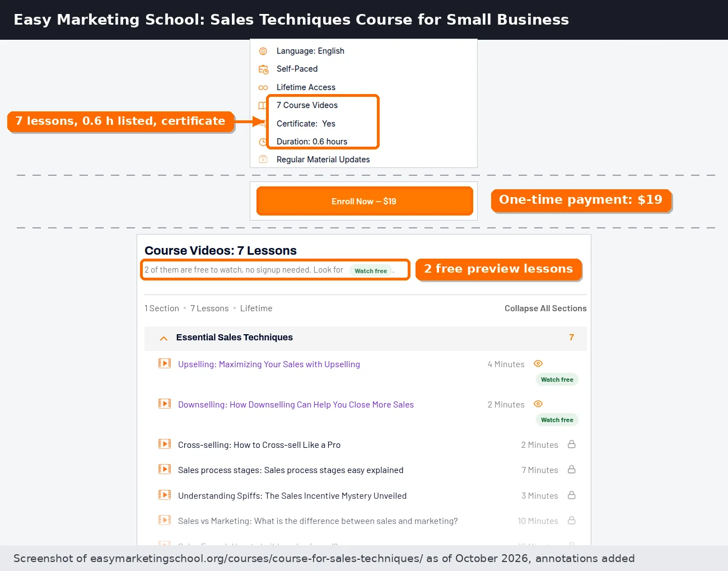Click the preview eye icon for Downselling
Image resolution: width=728 pixels, height=571 pixels.
pos(538,404)
